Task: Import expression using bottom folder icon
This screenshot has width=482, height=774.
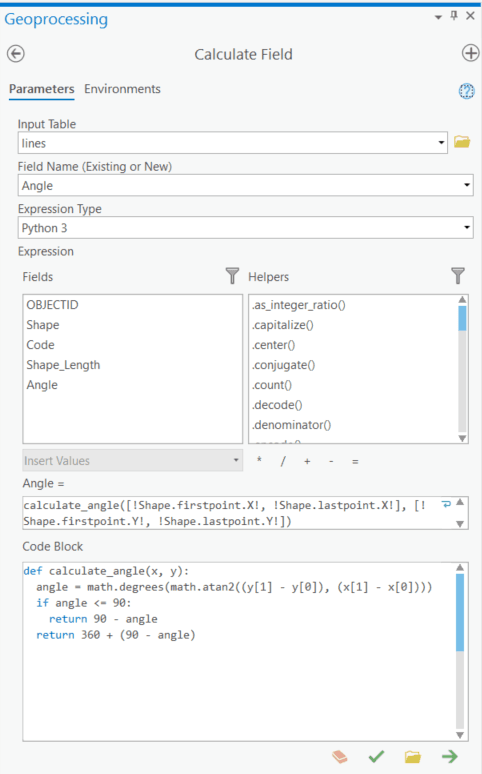Action: (413, 756)
